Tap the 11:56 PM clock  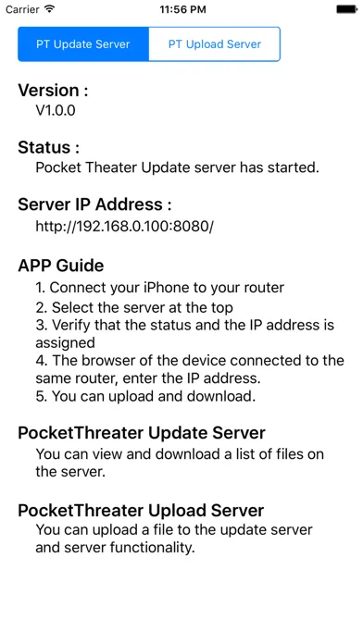[182, 9]
